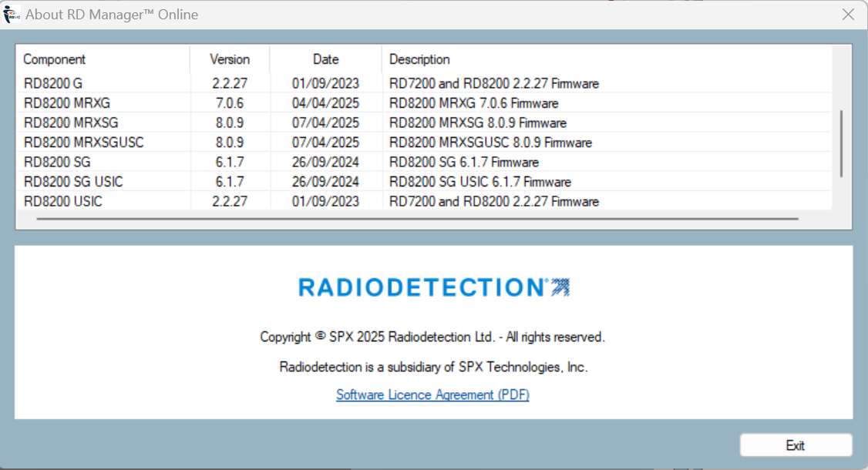Click the Exit button
This screenshot has width=868, height=470.
[796, 445]
